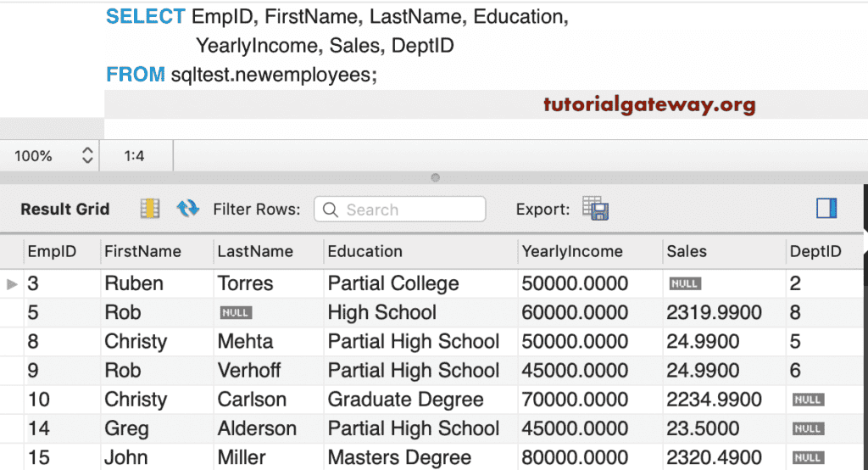Sort by the FirstName column header

[x=142, y=252]
